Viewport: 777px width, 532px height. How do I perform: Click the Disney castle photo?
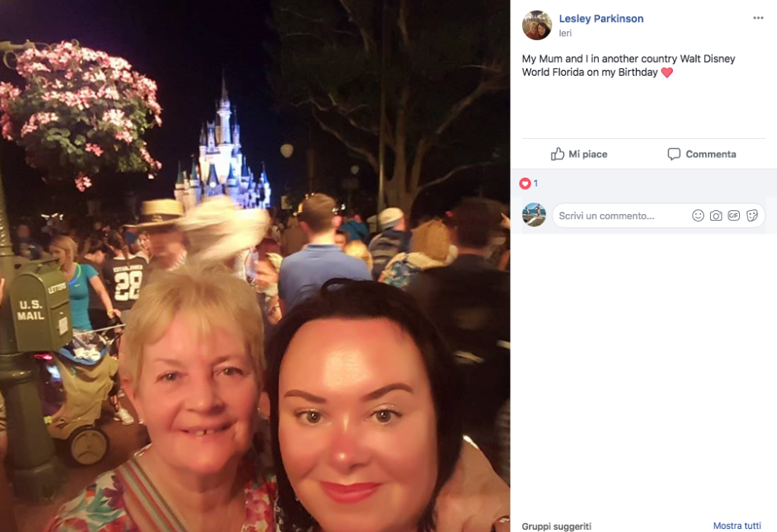[x=255, y=266]
